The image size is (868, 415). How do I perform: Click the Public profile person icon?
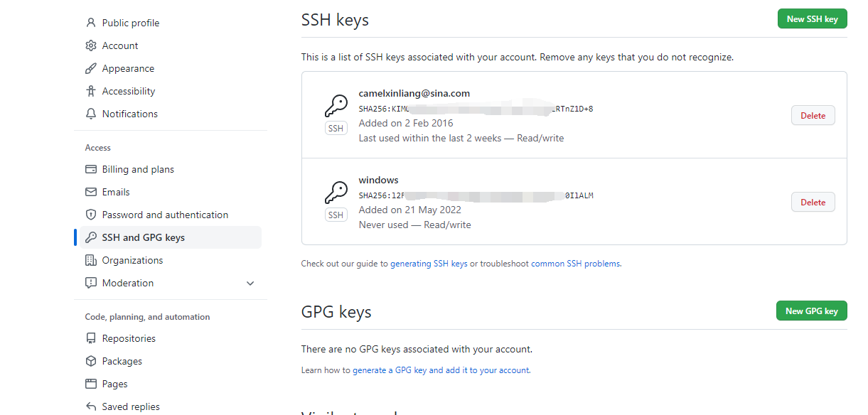[91, 23]
